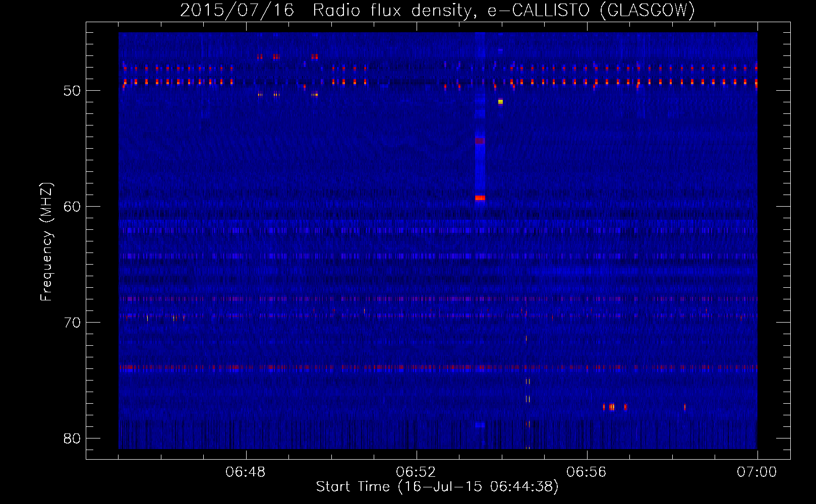
Task: Click the "06:52" time tick label
Action: pos(416,472)
